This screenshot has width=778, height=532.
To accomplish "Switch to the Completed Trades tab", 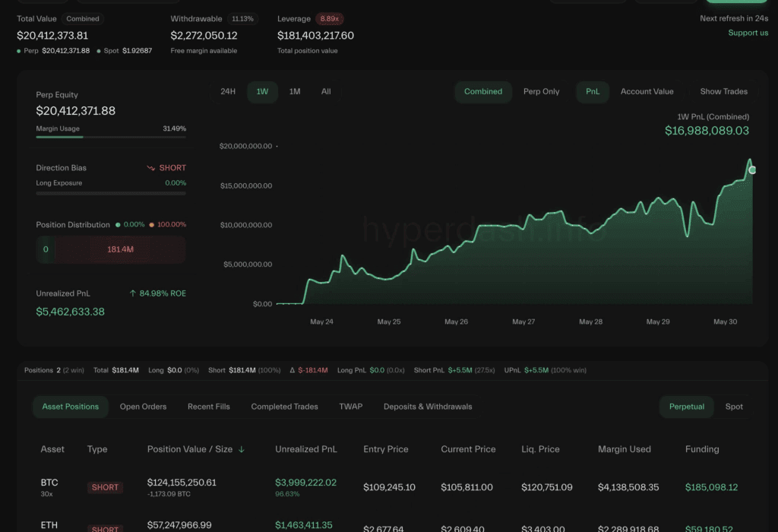I will 284,407.
